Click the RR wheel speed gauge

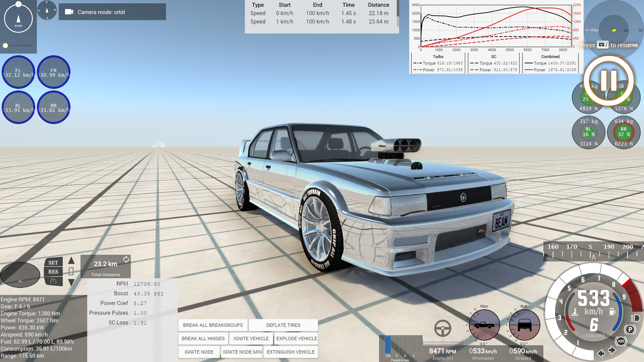[x=54, y=107]
